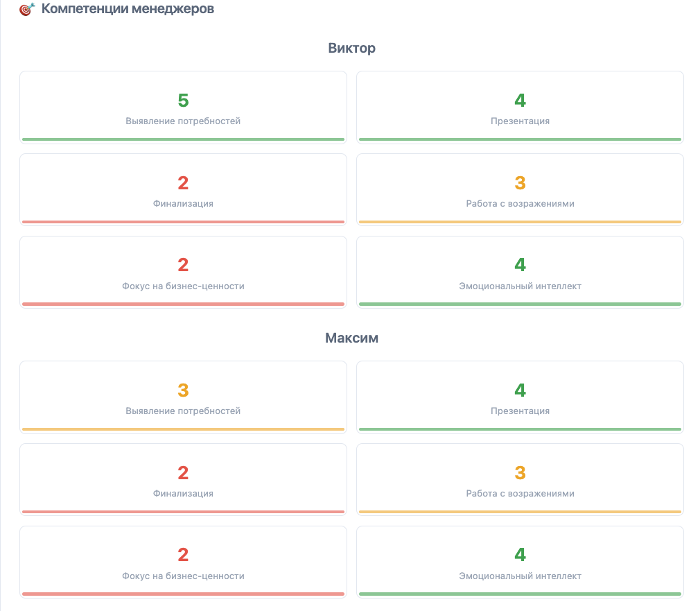Open Максим's Фокус на бизнес-ценности card

point(183,562)
